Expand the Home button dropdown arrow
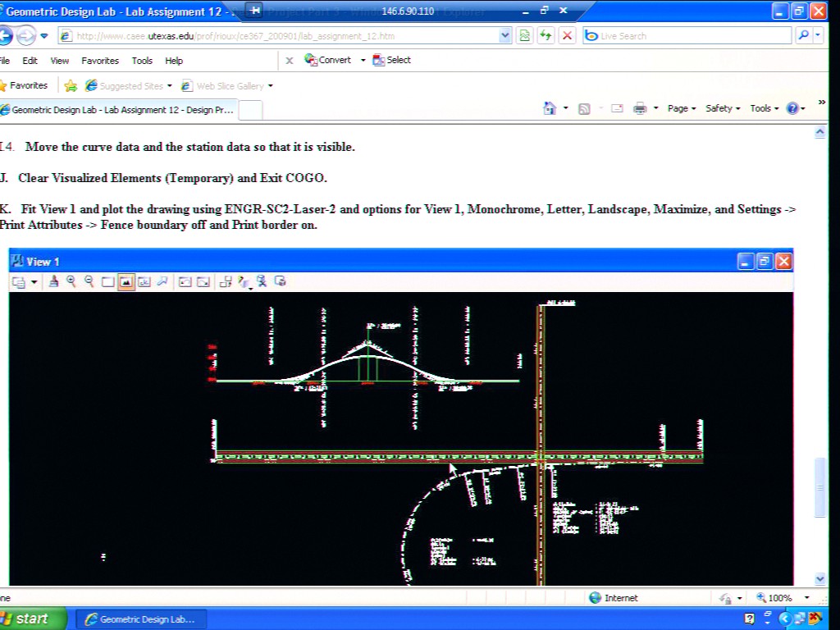This screenshot has height=630, width=840. coord(566,108)
